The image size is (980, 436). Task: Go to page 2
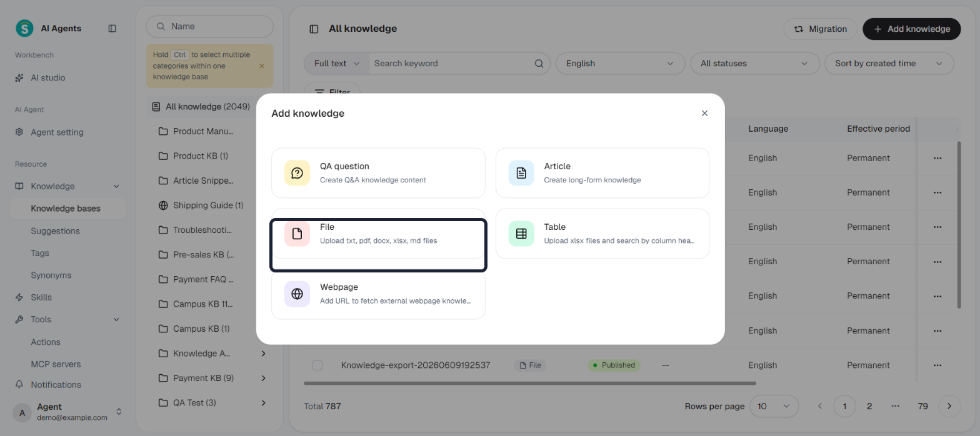point(869,406)
